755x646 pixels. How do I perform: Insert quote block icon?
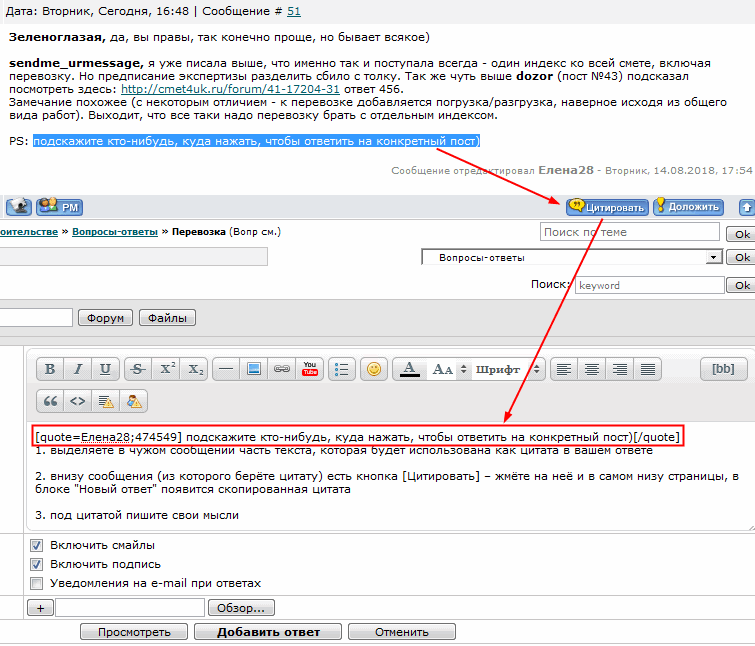pyautogui.click(x=50, y=401)
